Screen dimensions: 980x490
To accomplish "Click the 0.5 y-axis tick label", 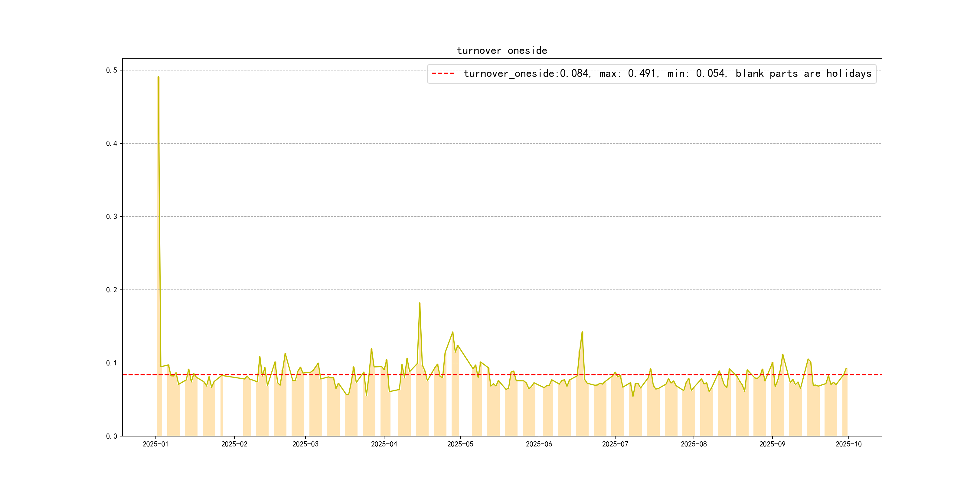I will pyautogui.click(x=112, y=70).
